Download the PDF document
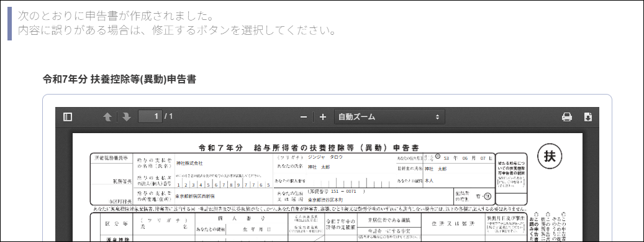The width and height of the screenshot is (644, 242). tap(587, 117)
